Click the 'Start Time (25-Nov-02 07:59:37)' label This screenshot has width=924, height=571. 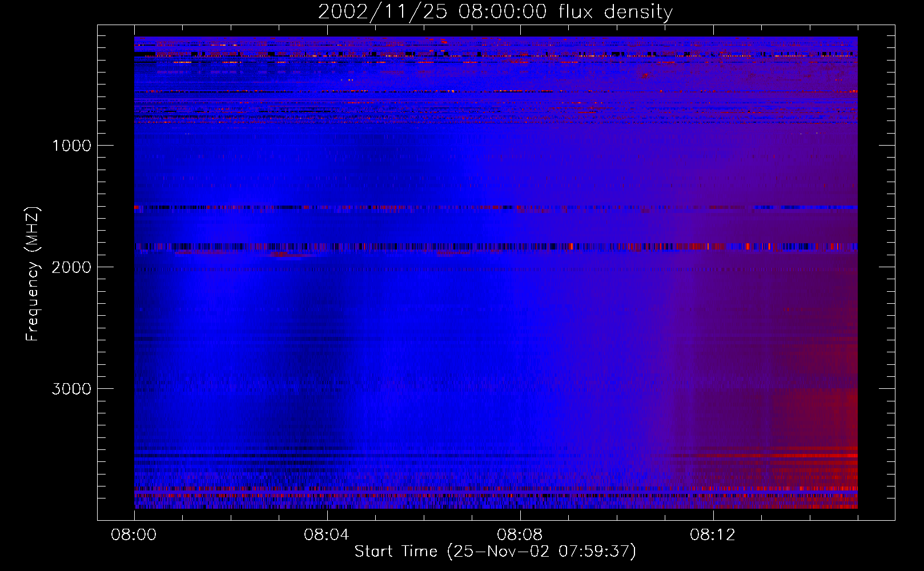click(495, 552)
